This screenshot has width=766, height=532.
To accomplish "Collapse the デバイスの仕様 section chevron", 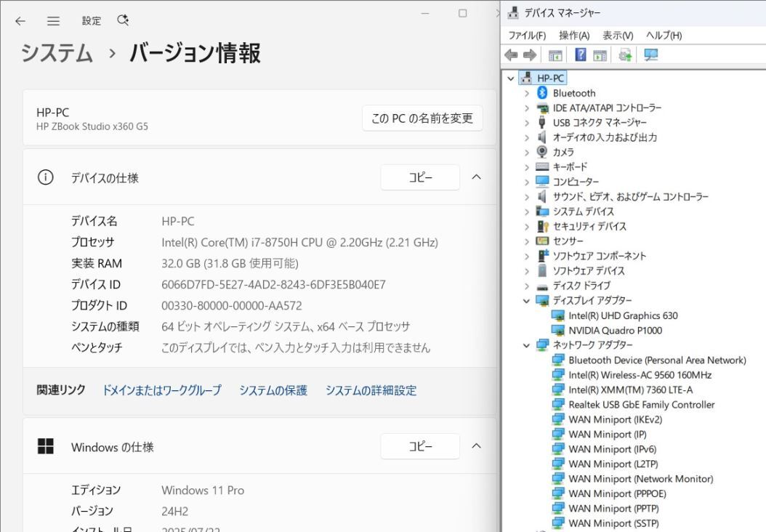I will tap(476, 177).
